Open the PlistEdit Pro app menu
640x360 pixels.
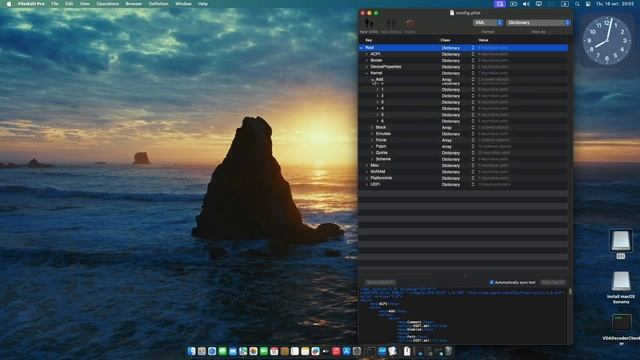(31, 4)
